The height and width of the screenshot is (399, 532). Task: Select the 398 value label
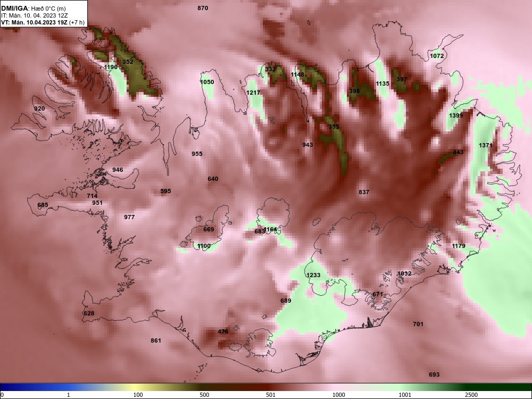(354, 91)
